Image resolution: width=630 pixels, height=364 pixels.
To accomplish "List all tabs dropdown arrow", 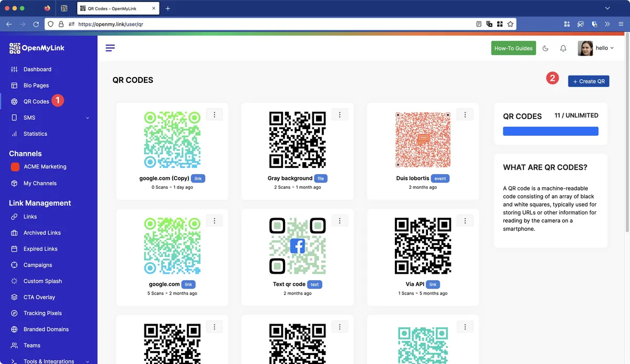I will [x=607, y=8].
